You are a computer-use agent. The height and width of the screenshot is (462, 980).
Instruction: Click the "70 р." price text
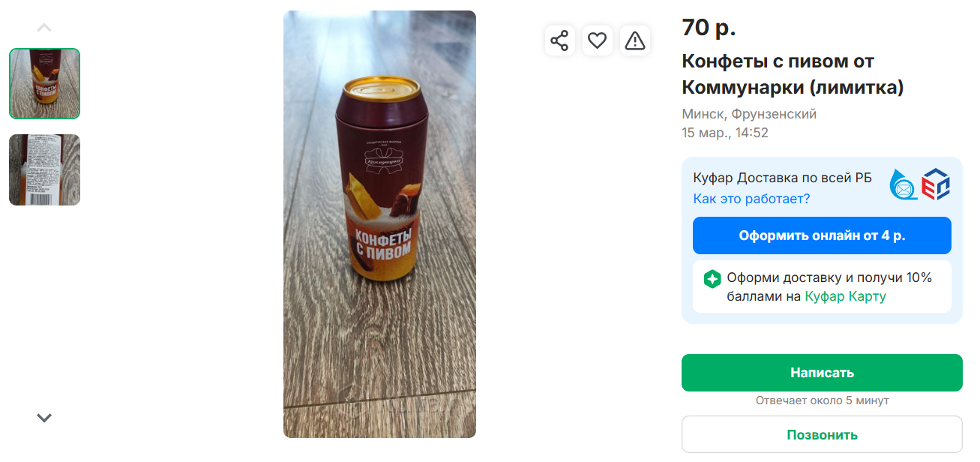[x=709, y=28]
